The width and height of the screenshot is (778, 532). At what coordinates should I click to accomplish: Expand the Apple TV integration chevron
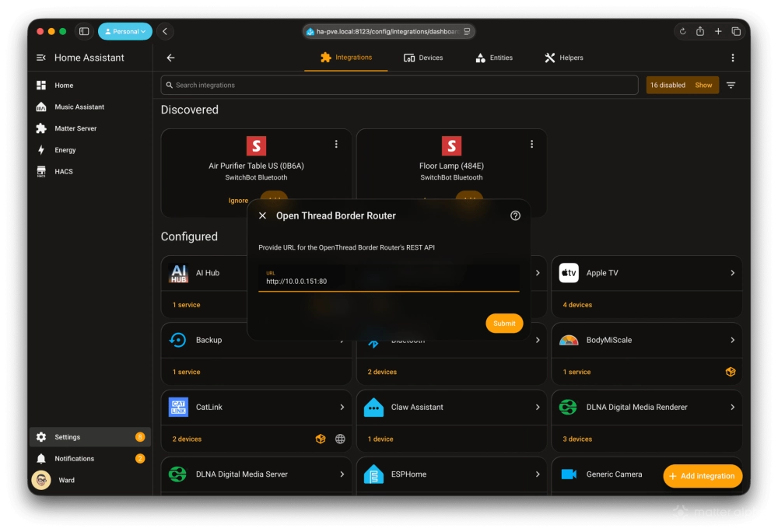pyautogui.click(x=732, y=273)
